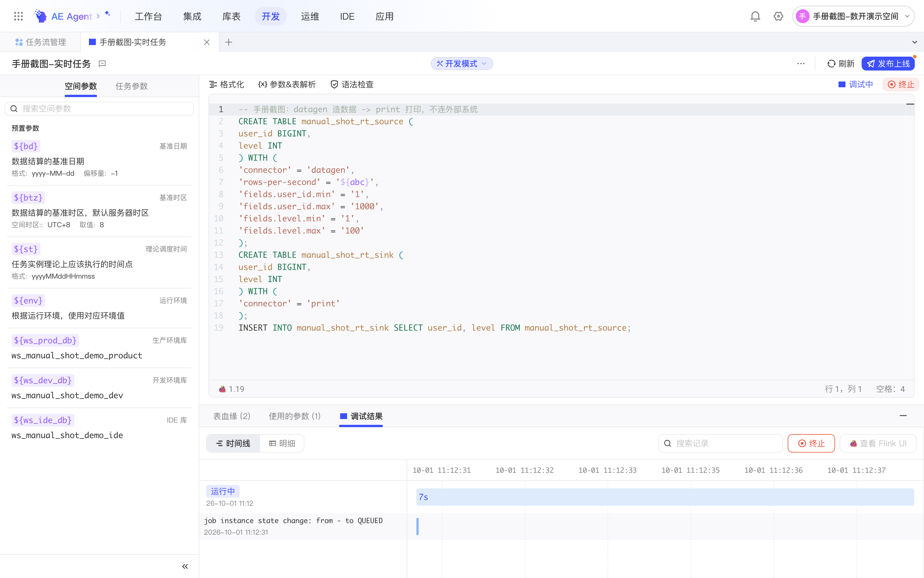Open the 表血缘 (2) tab
Viewport: 924px width, 578px height.
(x=231, y=416)
